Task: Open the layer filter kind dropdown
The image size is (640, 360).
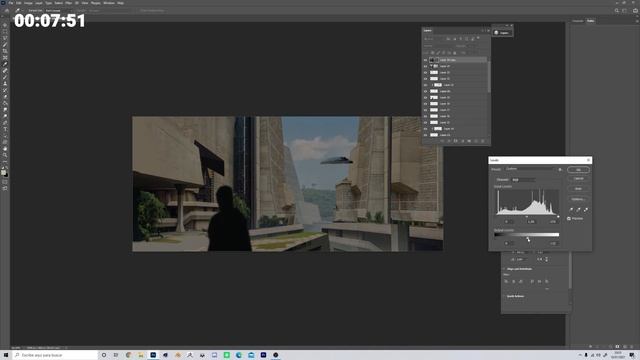Action: click(433, 39)
